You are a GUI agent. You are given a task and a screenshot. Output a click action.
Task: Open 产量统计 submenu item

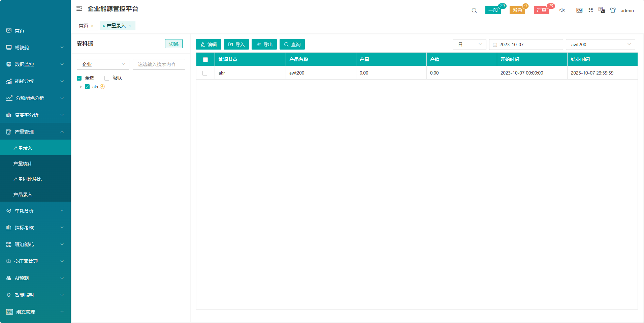[23, 164]
